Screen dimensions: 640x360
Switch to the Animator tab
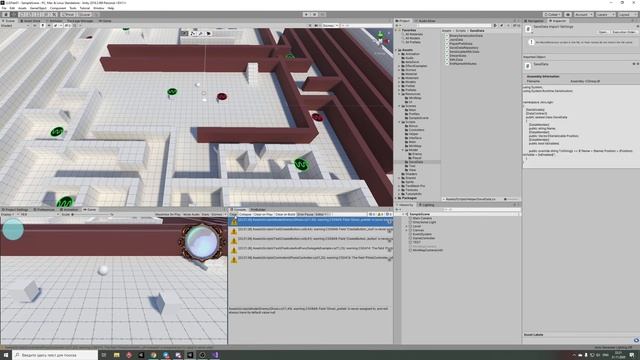pos(55,21)
